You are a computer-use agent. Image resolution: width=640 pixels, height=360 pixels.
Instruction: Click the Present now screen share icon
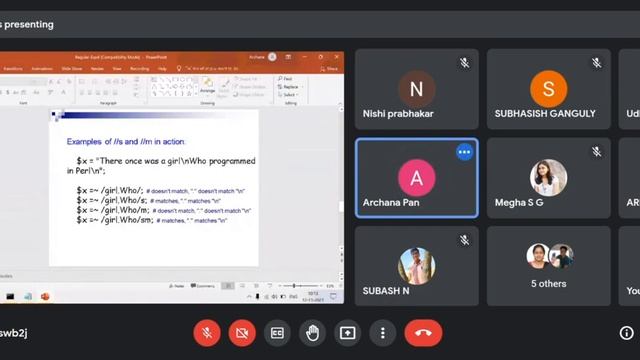point(347,333)
